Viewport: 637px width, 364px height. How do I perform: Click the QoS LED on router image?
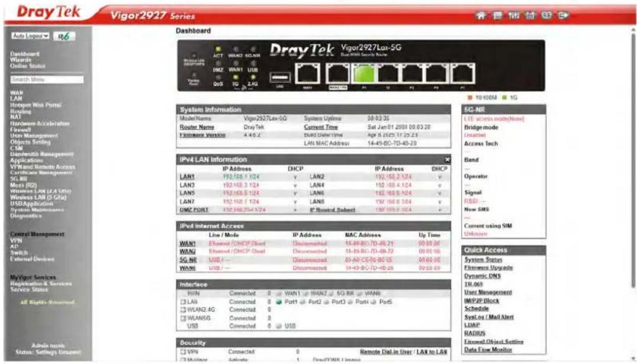pyautogui.click(x=218, y=78)
